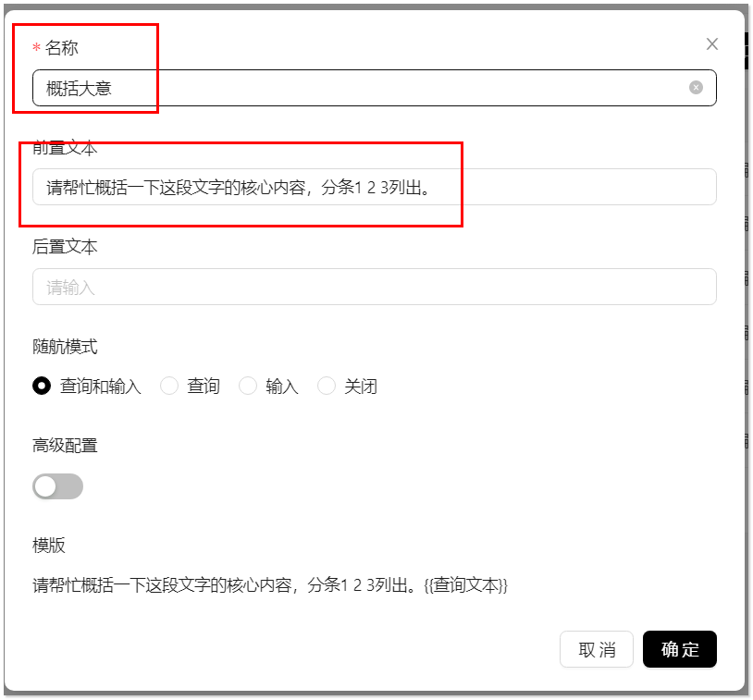This screenshot has height=700, width=753.
Task: Click inside the 后置文本 input field
Action: click(370, 287)
